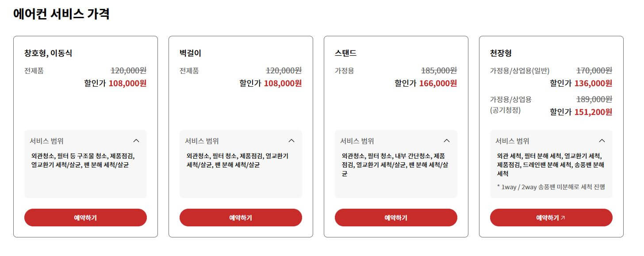Click the chevron icon next to 서비스 범위 on 벽걸이
644x256 pixels.
[291, 141]
